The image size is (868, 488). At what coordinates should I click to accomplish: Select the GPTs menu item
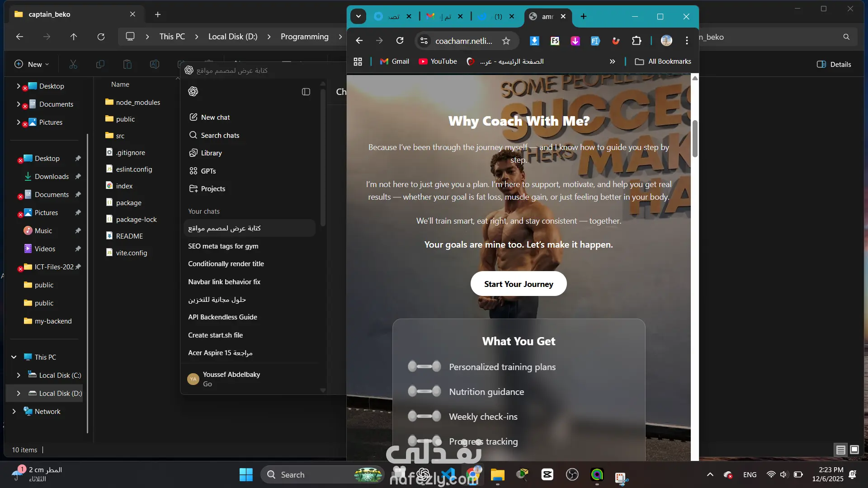tap(208, 171)
